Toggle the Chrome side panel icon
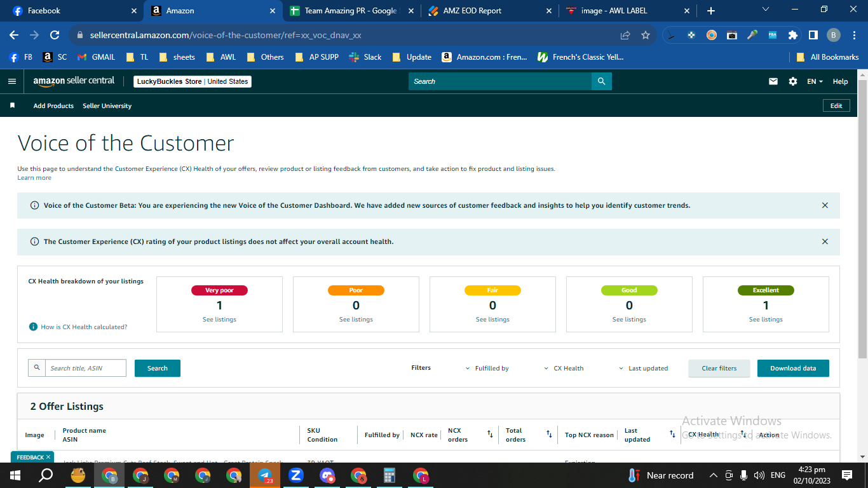 813,36
